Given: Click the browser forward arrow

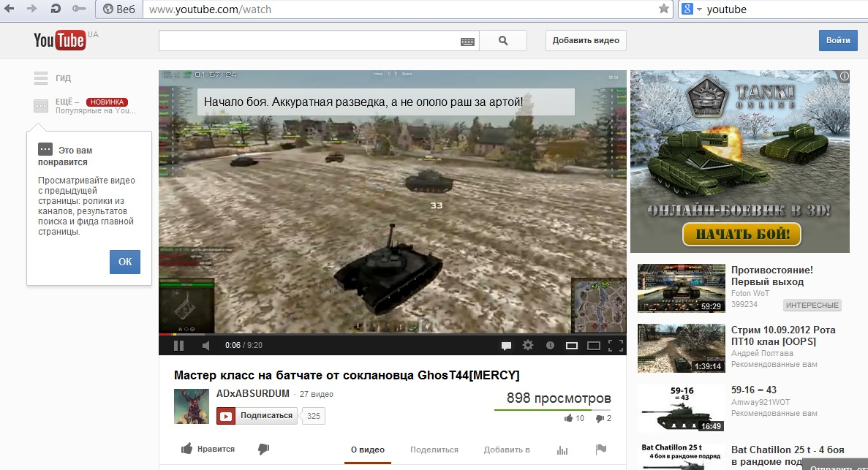Looking at the screenshot, I should click(32, 9).
